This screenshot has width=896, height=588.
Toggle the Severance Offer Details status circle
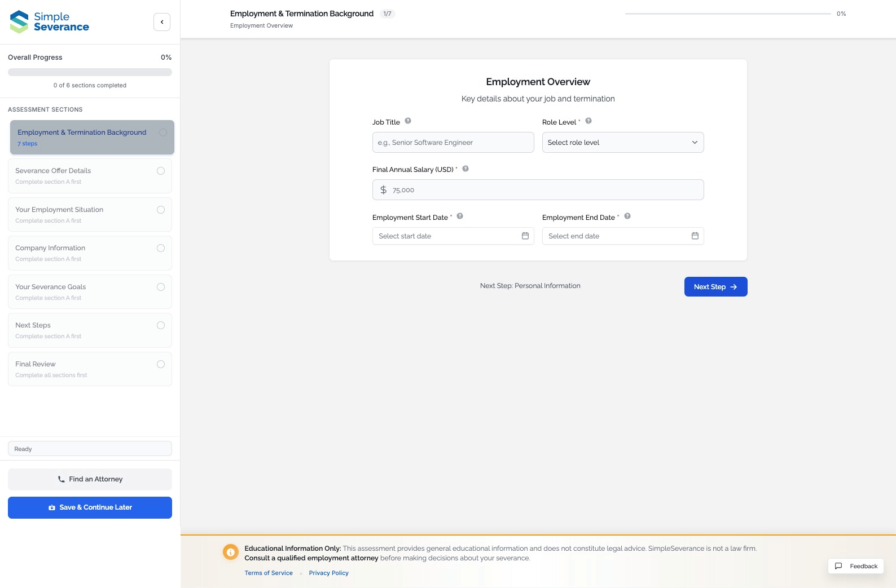(x=161, y=171)
